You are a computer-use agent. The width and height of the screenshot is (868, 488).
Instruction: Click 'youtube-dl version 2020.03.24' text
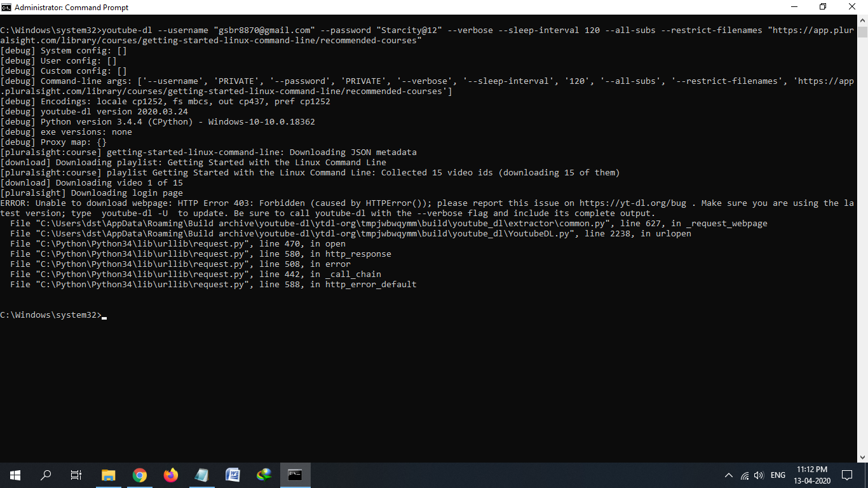[114, 112]
